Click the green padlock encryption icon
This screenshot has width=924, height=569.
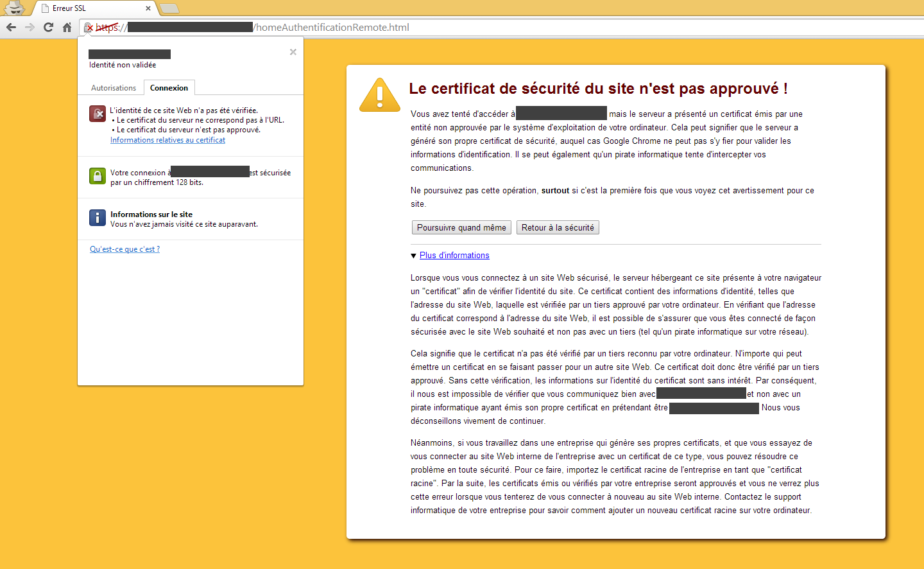tap(97, 176)
